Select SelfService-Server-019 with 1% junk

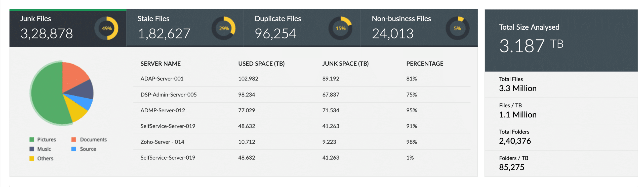(168, 158)
